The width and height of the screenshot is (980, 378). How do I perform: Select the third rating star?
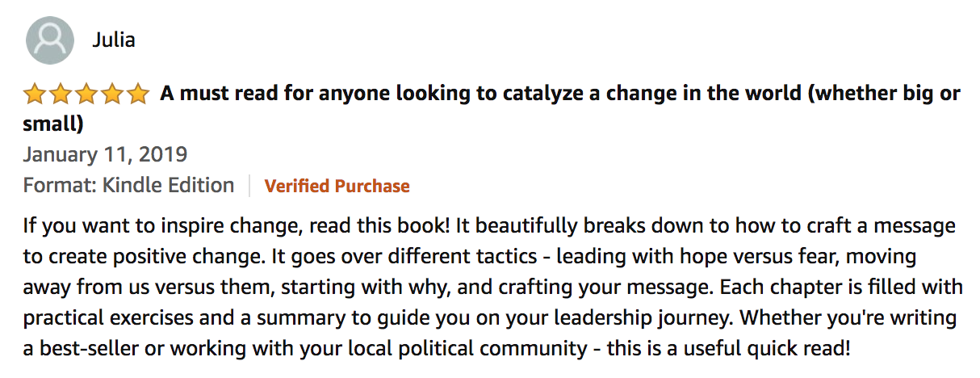(x=86, y=94)
